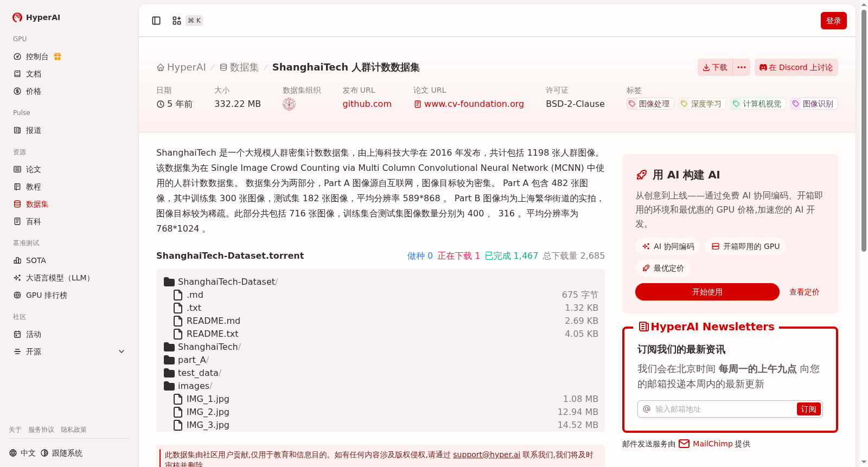Viewport: 868px width, 467px height.
Task: Click the ShanghaiTech/ folder icon
Action: pos(169,347)
